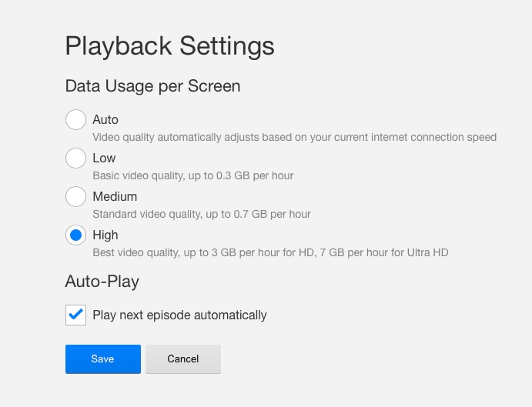
Task: Click the 'Medium' option label text
Action: coord(115,196)
